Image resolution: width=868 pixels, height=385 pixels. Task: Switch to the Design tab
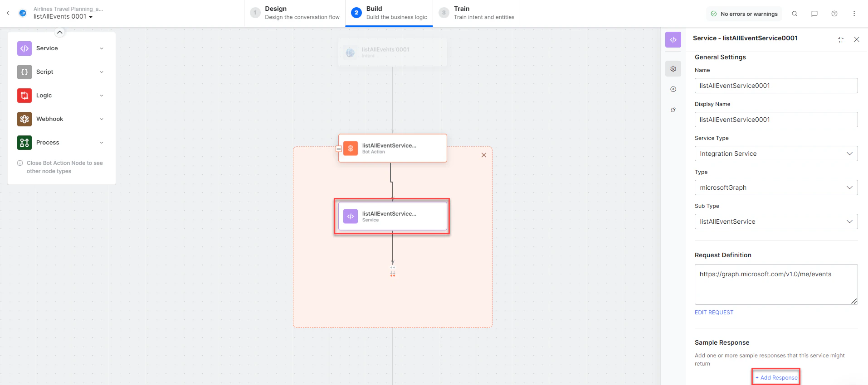295,13
